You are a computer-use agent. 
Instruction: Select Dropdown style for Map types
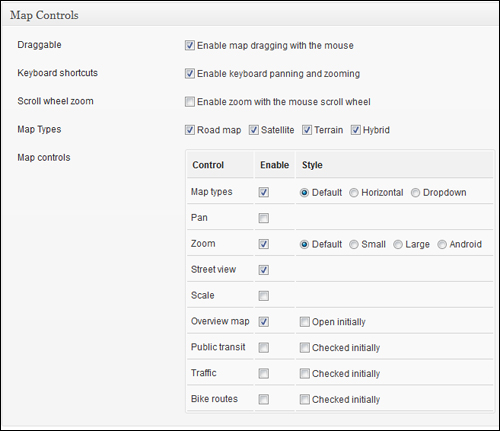(x=415, y=193)
